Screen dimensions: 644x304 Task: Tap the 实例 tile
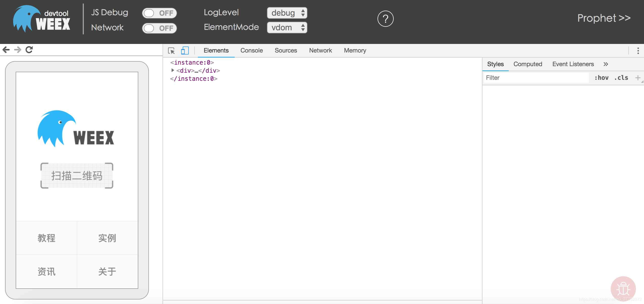coord(107,238)
